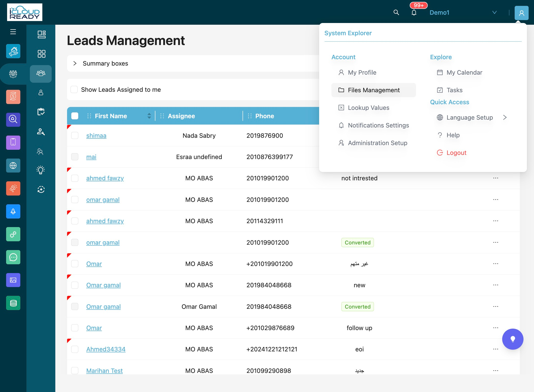
Task: Check the checkbox for shimaa row
Action: 75,136
